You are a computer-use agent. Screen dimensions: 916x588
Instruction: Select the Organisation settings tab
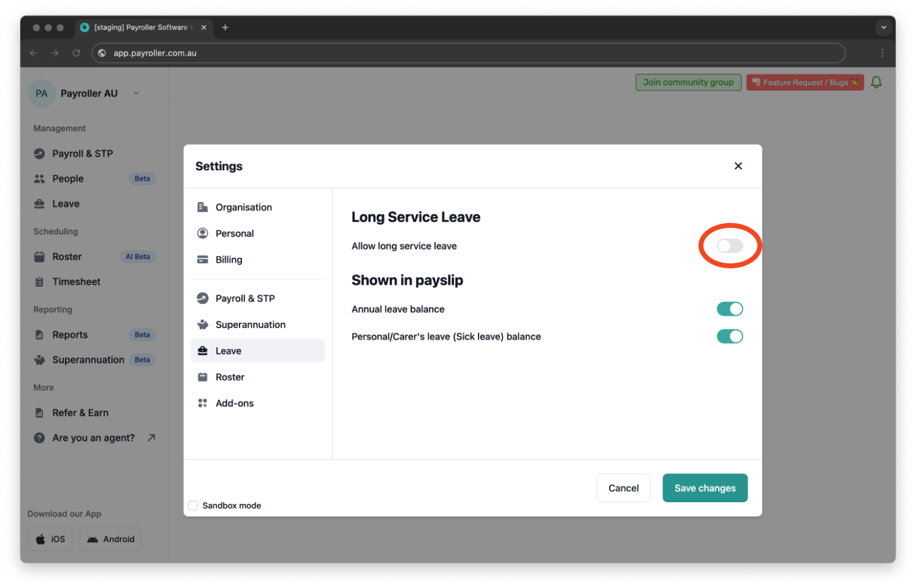click(243, 207)
